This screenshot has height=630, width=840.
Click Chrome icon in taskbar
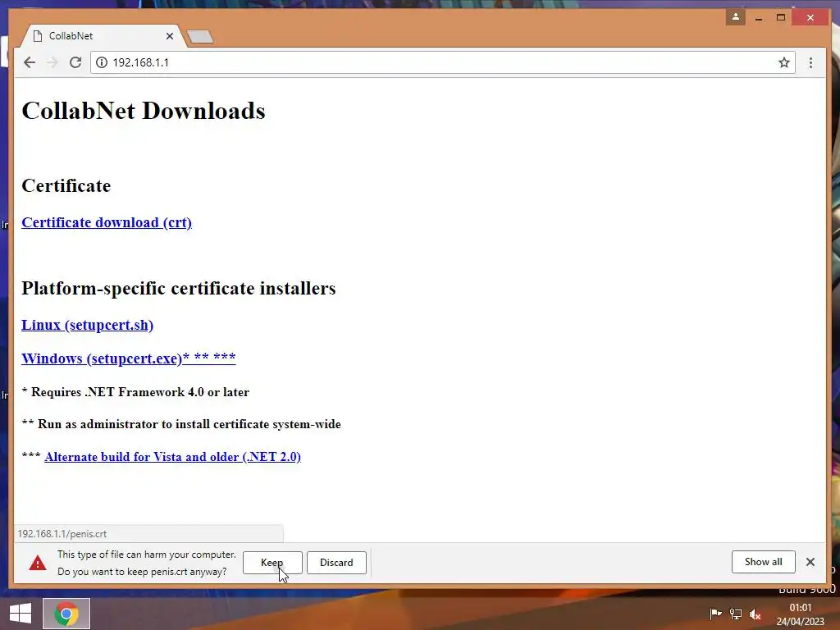click(66, 614)
